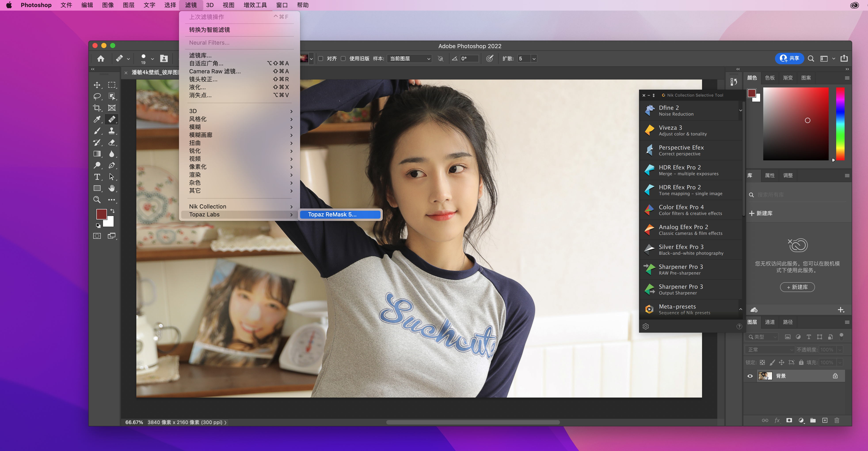The height and width of the screenshot is (451, 868).
Task: Click the + 新建库 rounded button
Action: tap(797, 287)
